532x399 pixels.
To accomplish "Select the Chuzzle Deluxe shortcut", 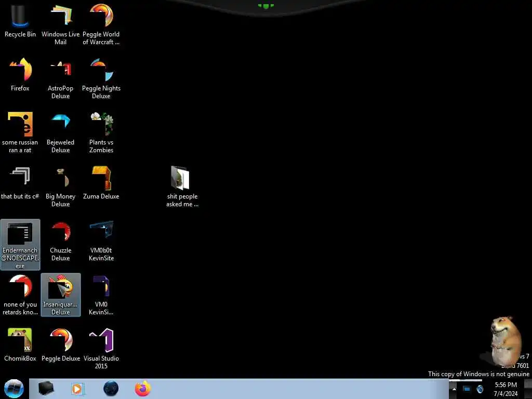I will [60, 240].
